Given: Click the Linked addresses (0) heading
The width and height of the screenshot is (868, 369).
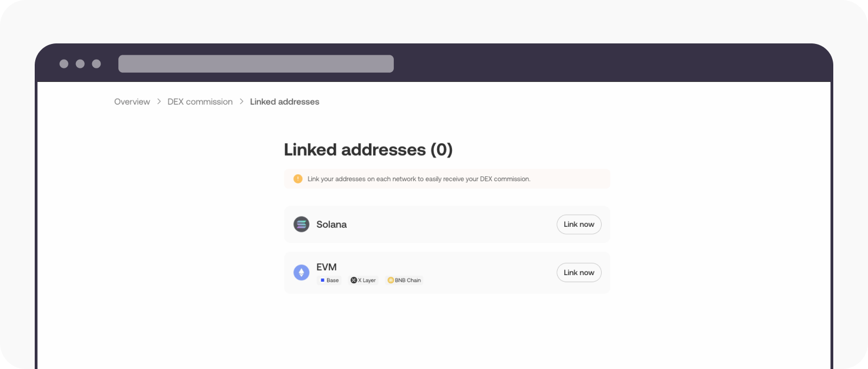Looking at the screenshot, I should [368, 150].
